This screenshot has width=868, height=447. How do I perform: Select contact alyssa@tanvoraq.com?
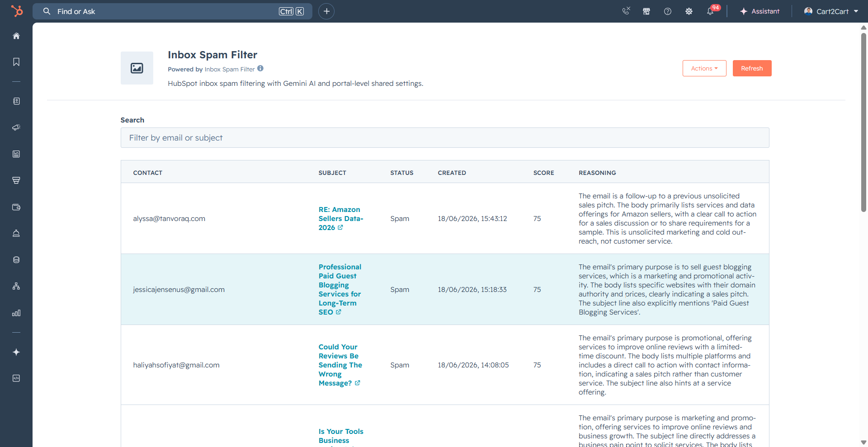pyautogui.click(x=169, y=219)
